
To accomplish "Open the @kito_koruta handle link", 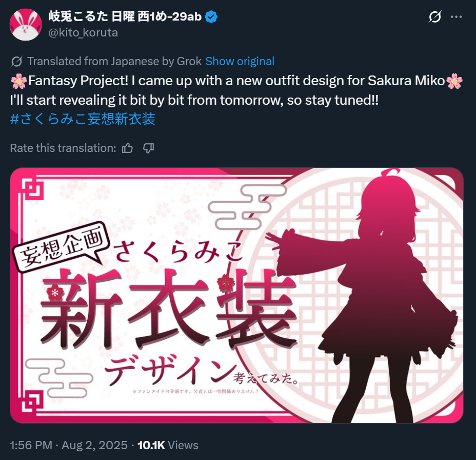I will (x=83, y=32).
